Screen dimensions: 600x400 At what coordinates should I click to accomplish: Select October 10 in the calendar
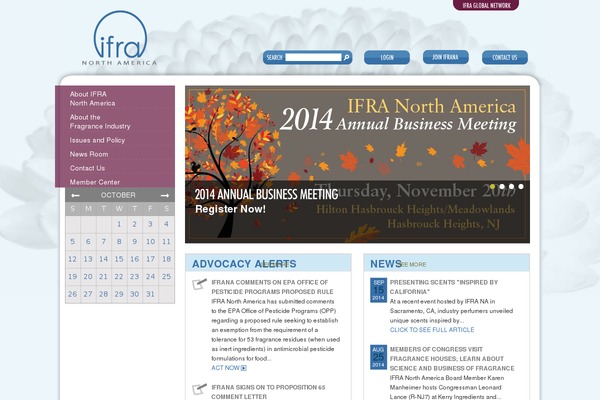(x=150, y=242)
